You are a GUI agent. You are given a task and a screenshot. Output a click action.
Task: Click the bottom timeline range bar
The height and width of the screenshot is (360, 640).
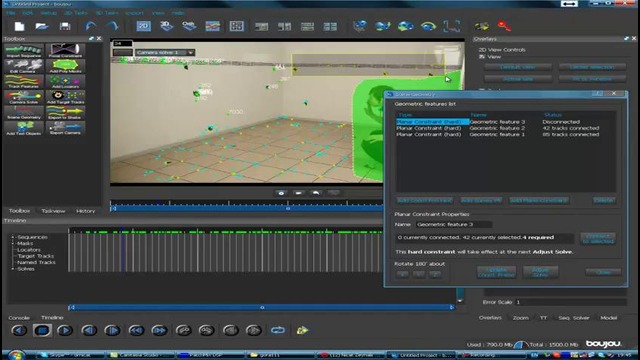click(x=262, y=307)
